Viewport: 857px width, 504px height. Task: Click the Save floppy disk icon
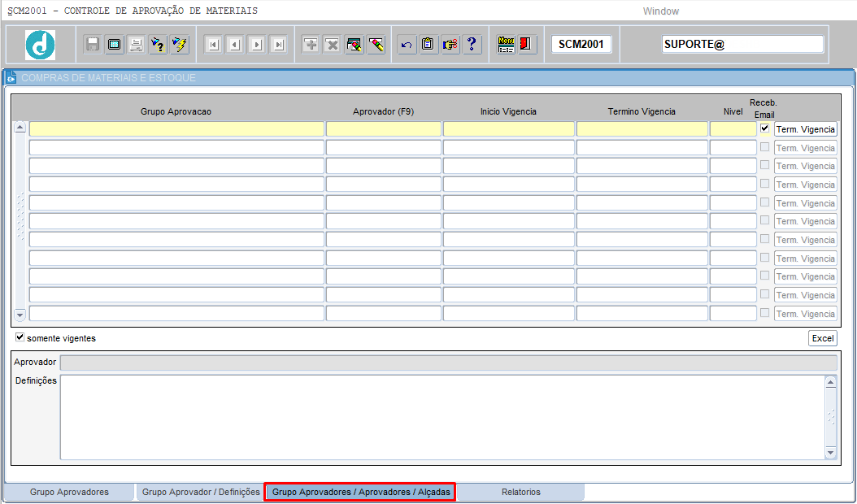(93, 44)
